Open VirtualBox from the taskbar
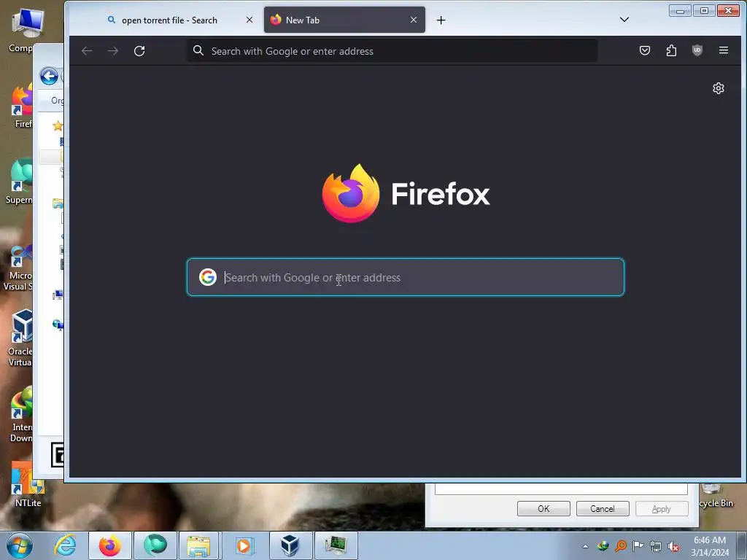747x560 pixels. [x=290, y=545]
